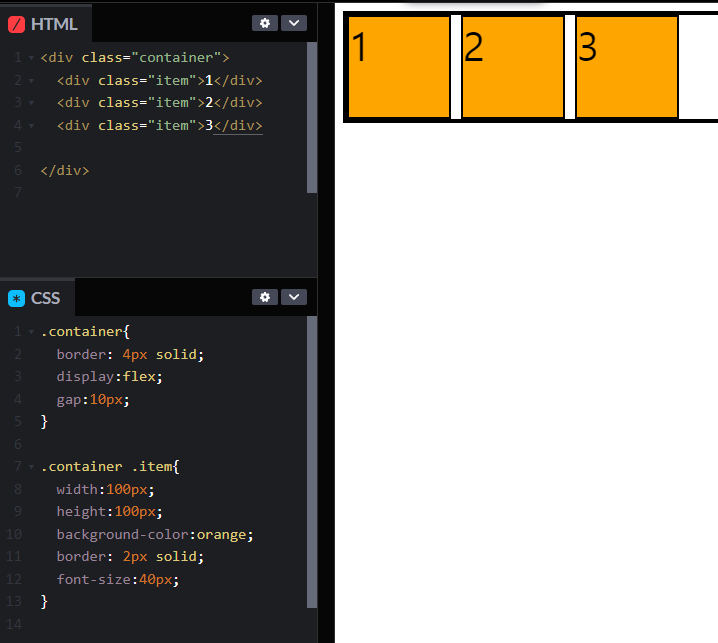Collapse HTML line 1 container fold arrow
Image resolution: width=718 pixels, height=643 pixels.
coord(31,58)
